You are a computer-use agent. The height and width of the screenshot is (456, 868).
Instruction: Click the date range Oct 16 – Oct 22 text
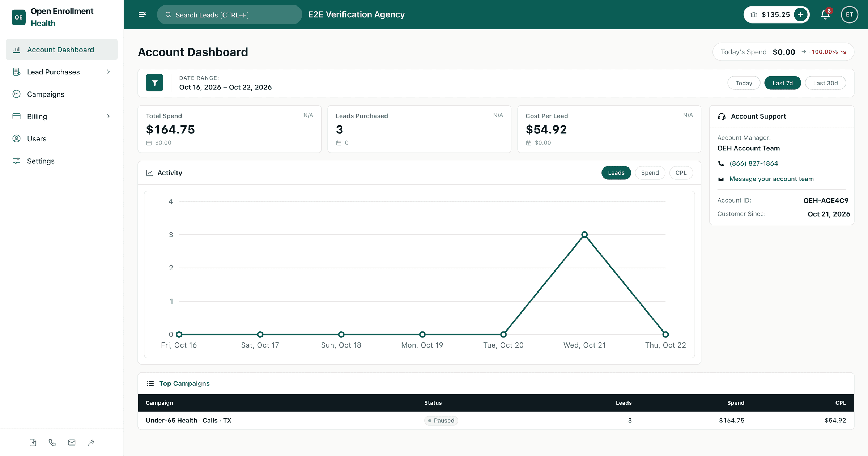[225, 87]
